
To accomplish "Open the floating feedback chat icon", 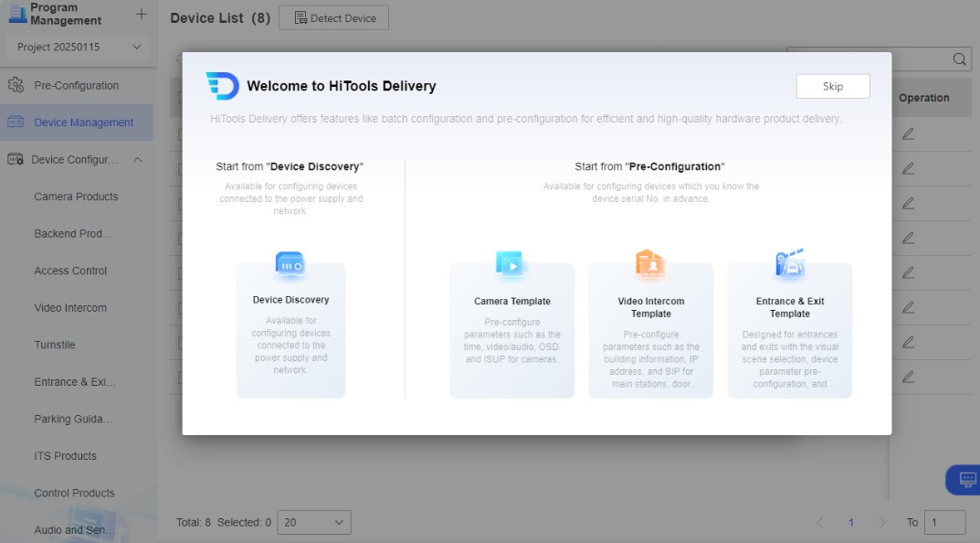I will pos(967,480).
